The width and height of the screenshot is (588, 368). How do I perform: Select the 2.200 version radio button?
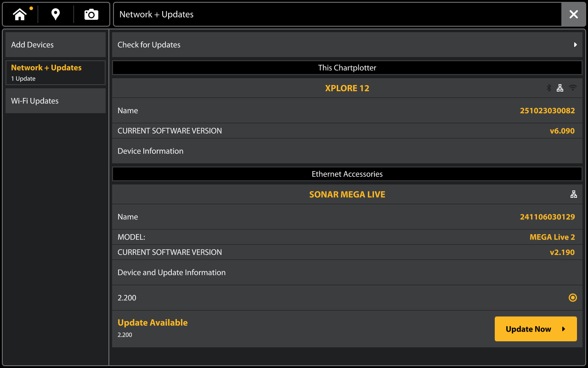pyautogui.click(x=572, y=298)
